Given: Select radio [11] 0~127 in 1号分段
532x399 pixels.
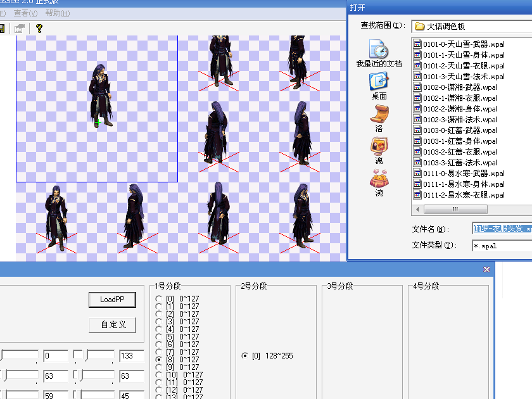Looking at the screenshot, I should tap(158, 382).
